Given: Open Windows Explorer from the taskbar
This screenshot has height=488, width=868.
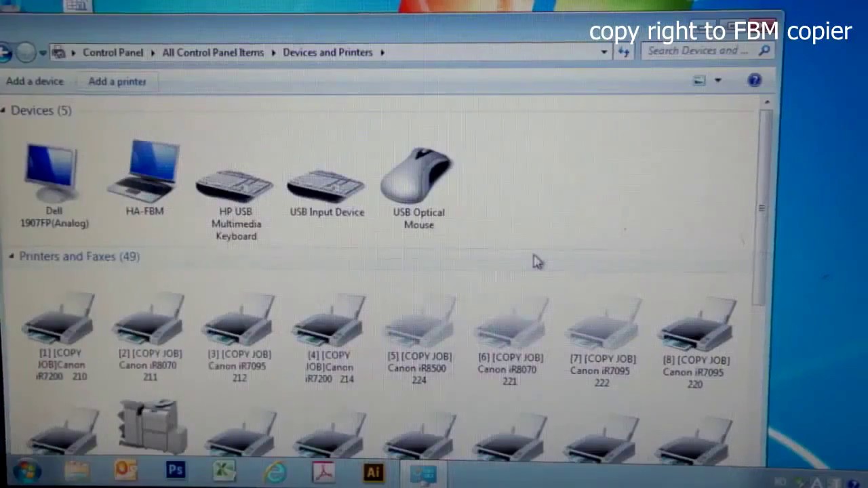Looking at the screenshot, I should click(x=77, y=471).
